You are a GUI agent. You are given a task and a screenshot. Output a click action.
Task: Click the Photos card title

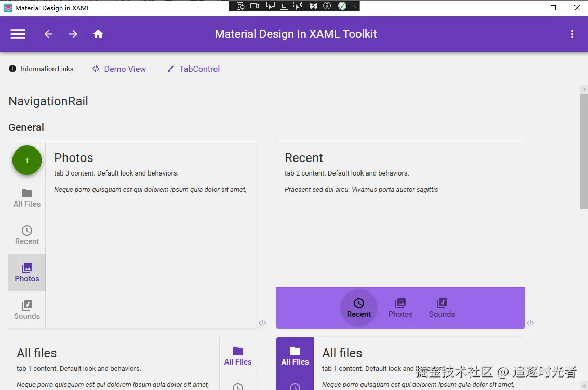click(x=74, y=158)
